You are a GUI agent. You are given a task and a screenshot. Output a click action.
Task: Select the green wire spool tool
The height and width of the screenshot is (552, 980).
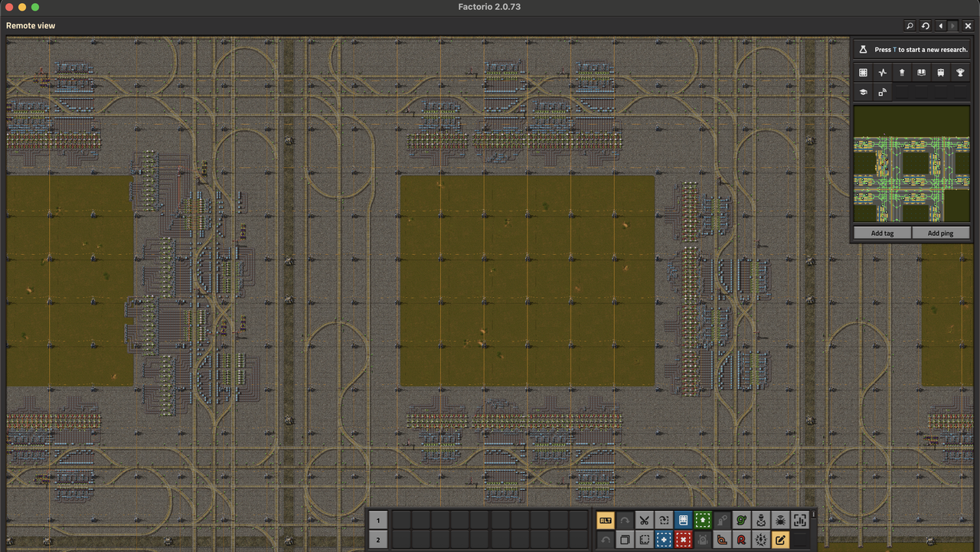click(742, 521)
